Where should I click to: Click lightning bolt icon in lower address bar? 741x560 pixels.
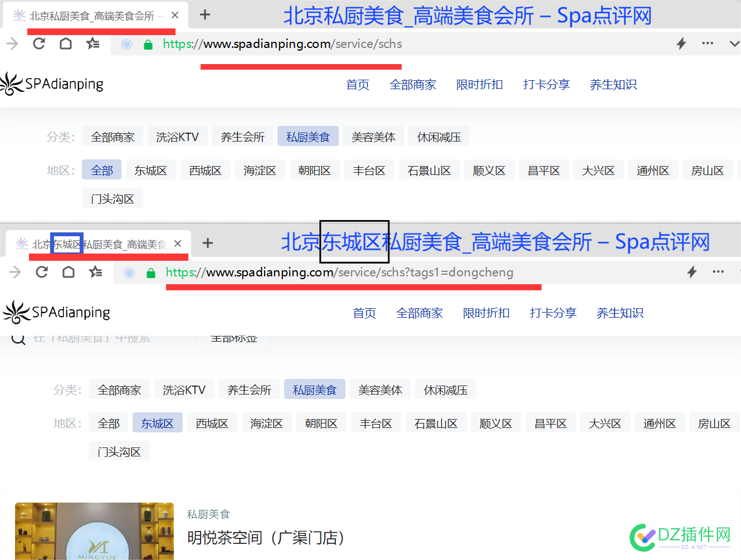[692, 272]
